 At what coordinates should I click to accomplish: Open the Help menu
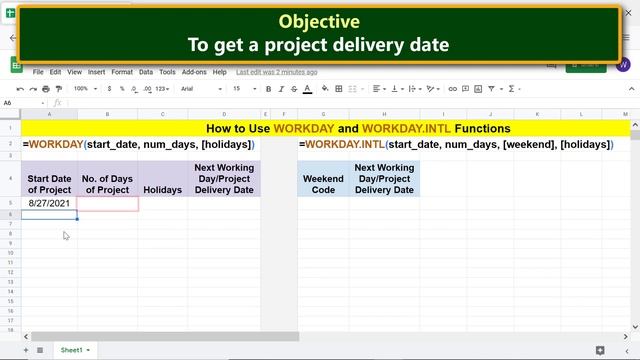click(x=220, y=72)
